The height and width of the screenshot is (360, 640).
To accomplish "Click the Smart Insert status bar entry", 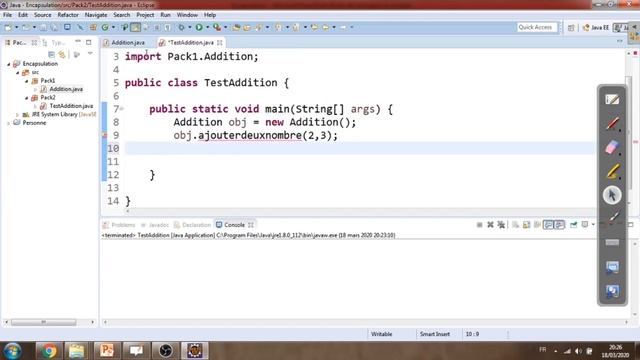I will click(x=434, y=334).
